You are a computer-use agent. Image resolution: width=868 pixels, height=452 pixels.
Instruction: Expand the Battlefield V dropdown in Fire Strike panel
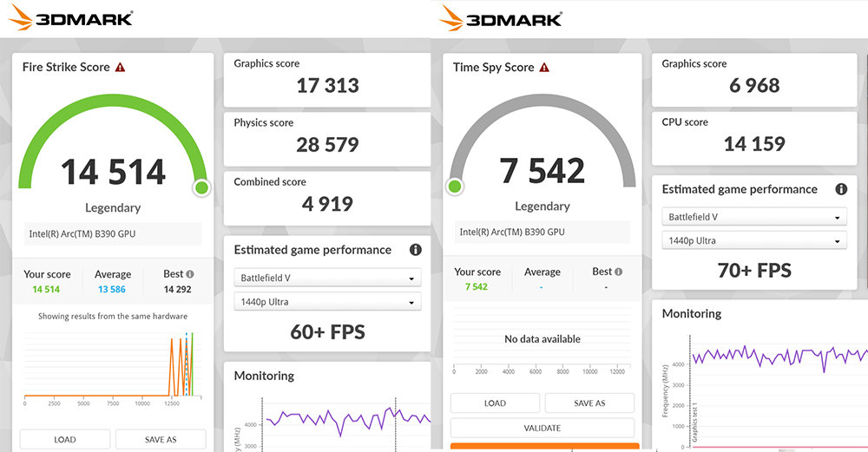coord(327,278)
